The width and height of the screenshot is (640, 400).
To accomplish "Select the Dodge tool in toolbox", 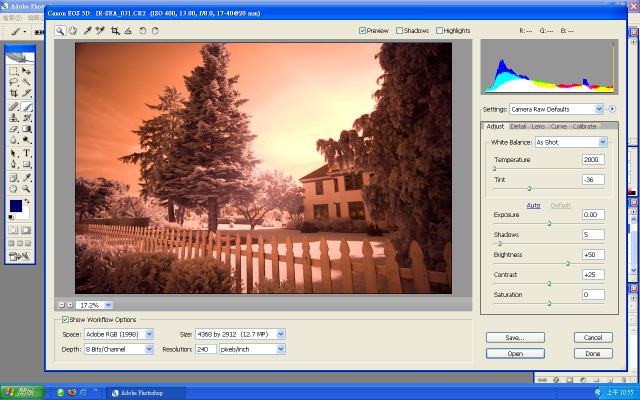I will (x=26, y=140).
